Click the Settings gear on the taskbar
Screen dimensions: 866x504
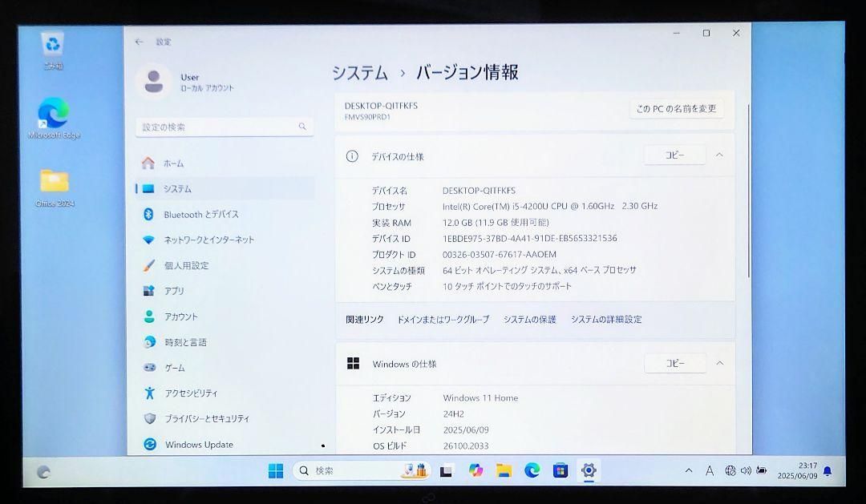pyautogui.click(x=589, y=470)
